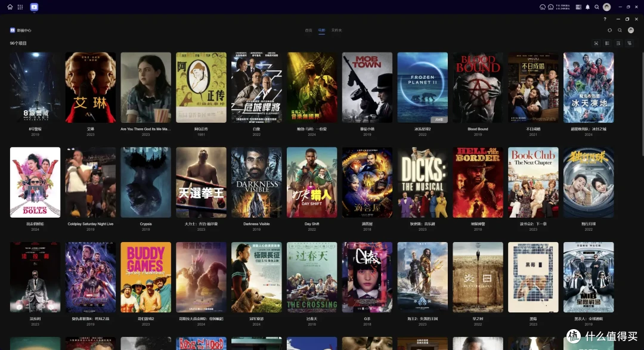Open the Book Club The Next Chapter poster
Viewport: 644px width, 350px height.
tap(533, 182)
